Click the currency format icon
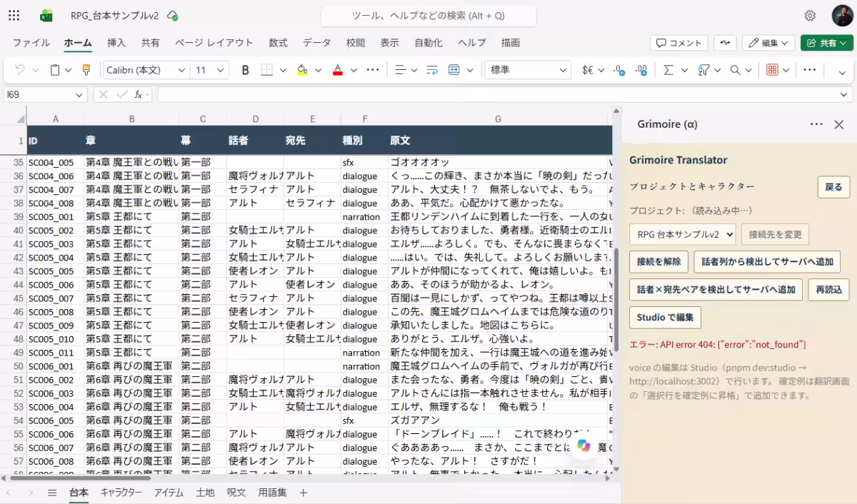Viewport: 857px width, 504px height. 588,70
